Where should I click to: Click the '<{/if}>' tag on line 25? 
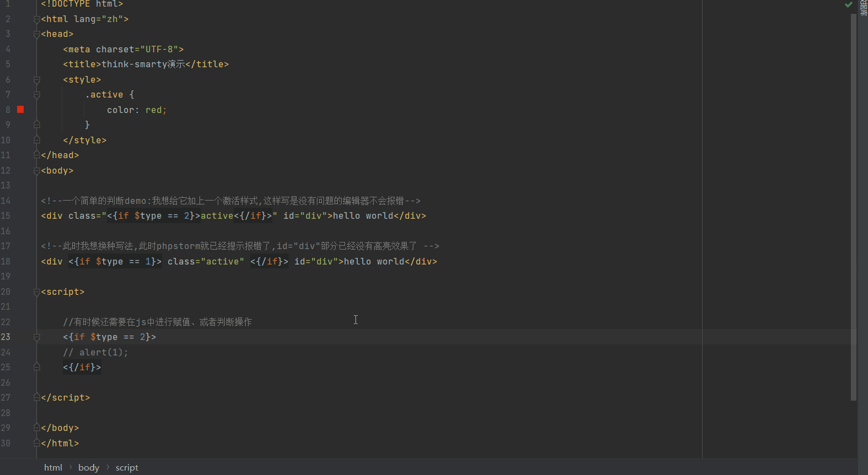click(82, 367)
